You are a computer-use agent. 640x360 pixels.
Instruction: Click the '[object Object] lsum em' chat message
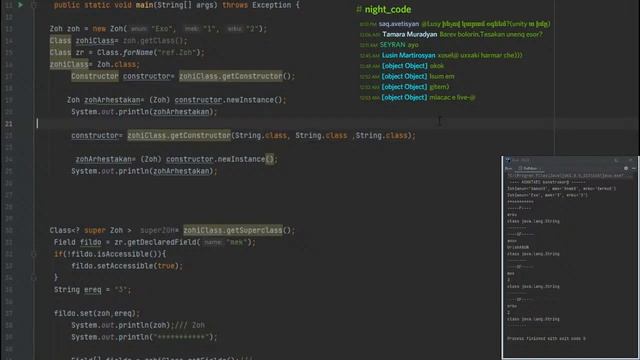click(407, 76)
